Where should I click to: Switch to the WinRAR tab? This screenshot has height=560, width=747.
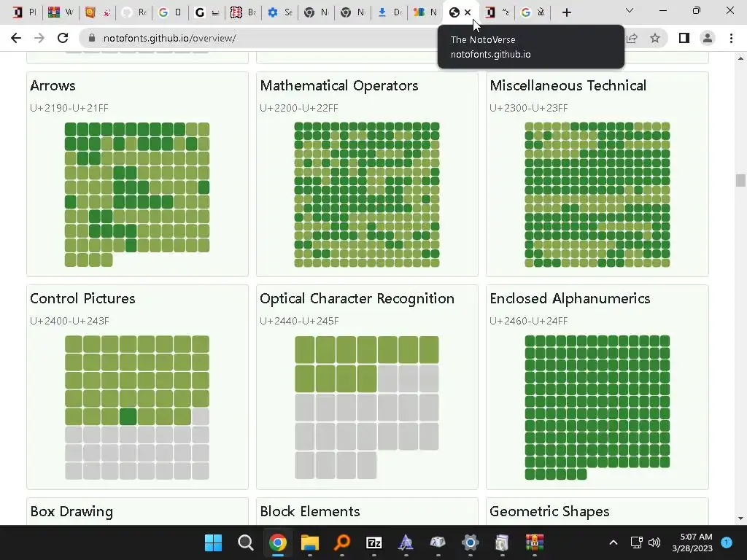click(61, 12)
